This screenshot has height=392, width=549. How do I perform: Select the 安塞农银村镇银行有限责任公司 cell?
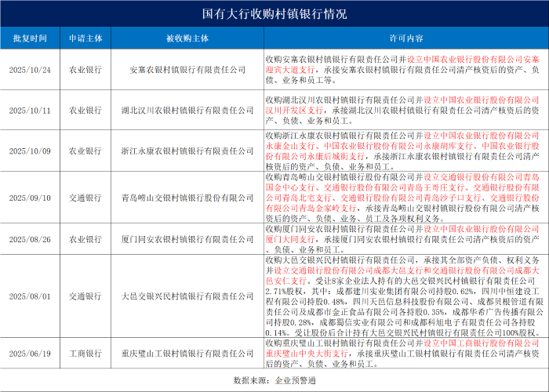pos(187,70)
